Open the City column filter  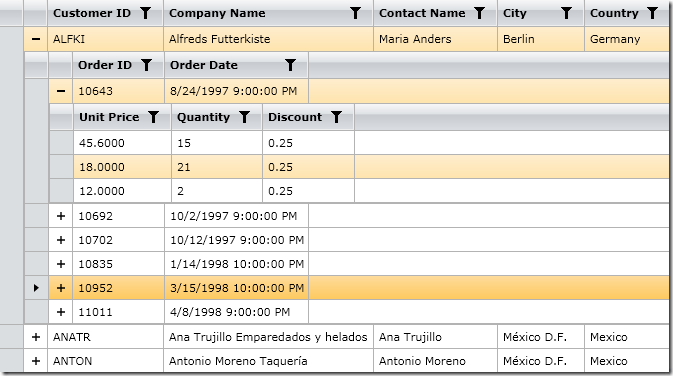point(566,13)
